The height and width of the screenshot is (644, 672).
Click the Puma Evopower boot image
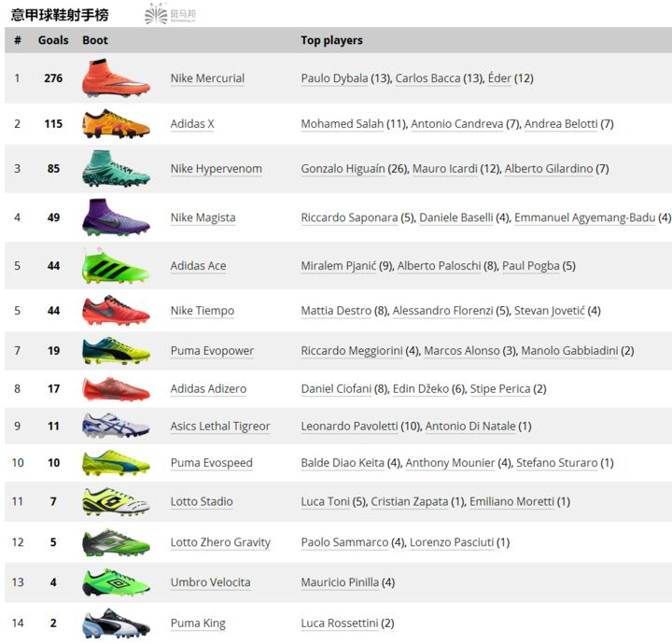[x=116, y=351]
